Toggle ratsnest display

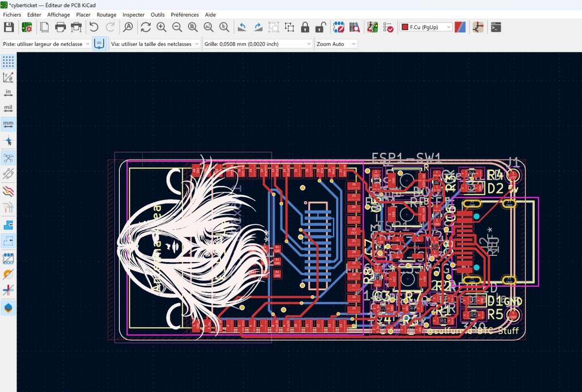tap(8, 157)
